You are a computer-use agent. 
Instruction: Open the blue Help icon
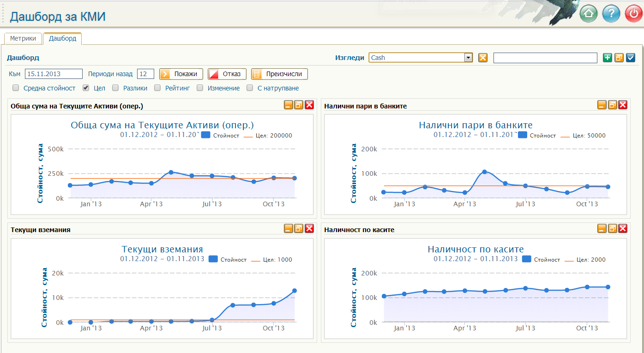pos(611,14)
